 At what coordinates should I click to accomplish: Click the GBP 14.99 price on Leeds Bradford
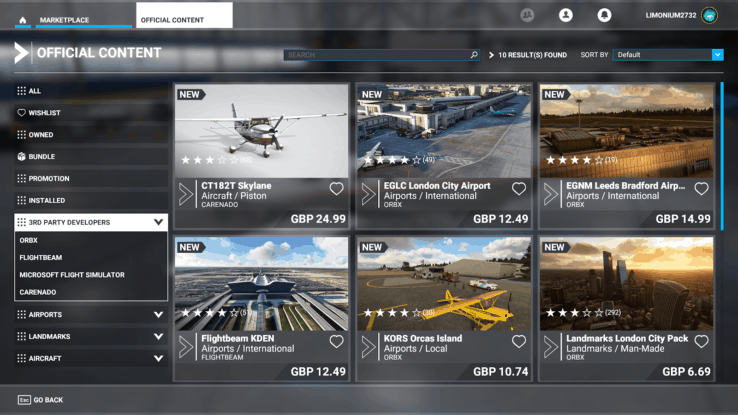pos(683,219)
